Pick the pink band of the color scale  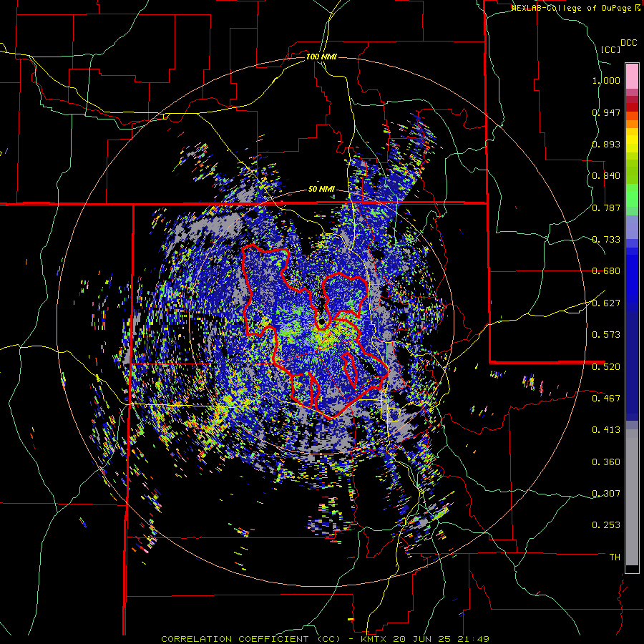(x=632, y=76)
